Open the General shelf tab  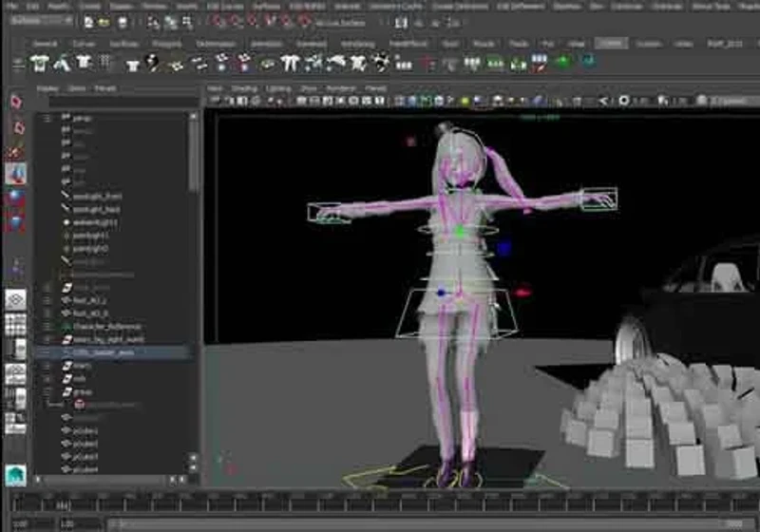point(45,44)
